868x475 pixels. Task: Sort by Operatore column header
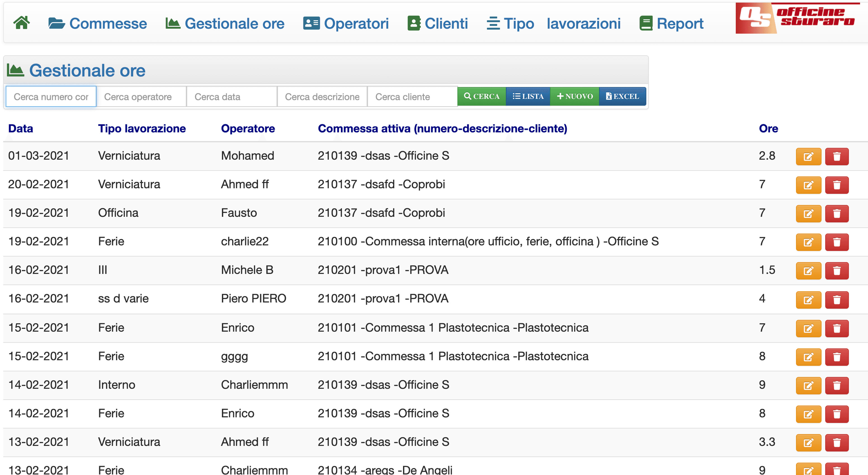[248, 128]
